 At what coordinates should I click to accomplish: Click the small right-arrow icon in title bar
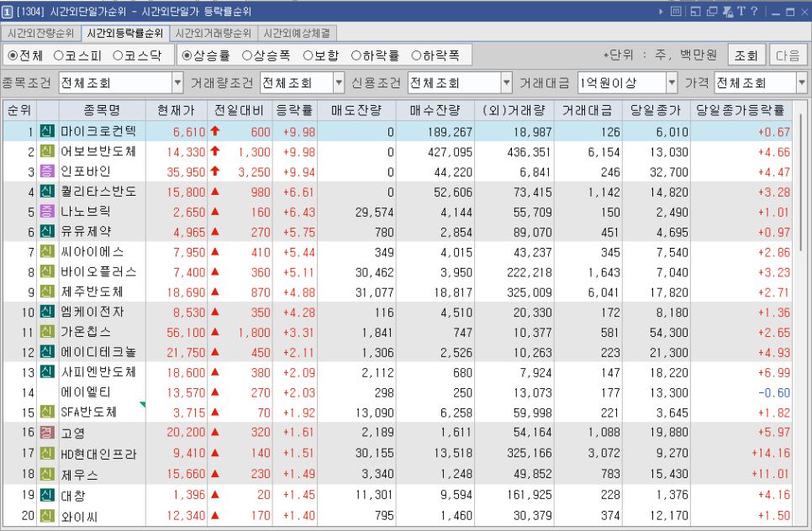661,12
